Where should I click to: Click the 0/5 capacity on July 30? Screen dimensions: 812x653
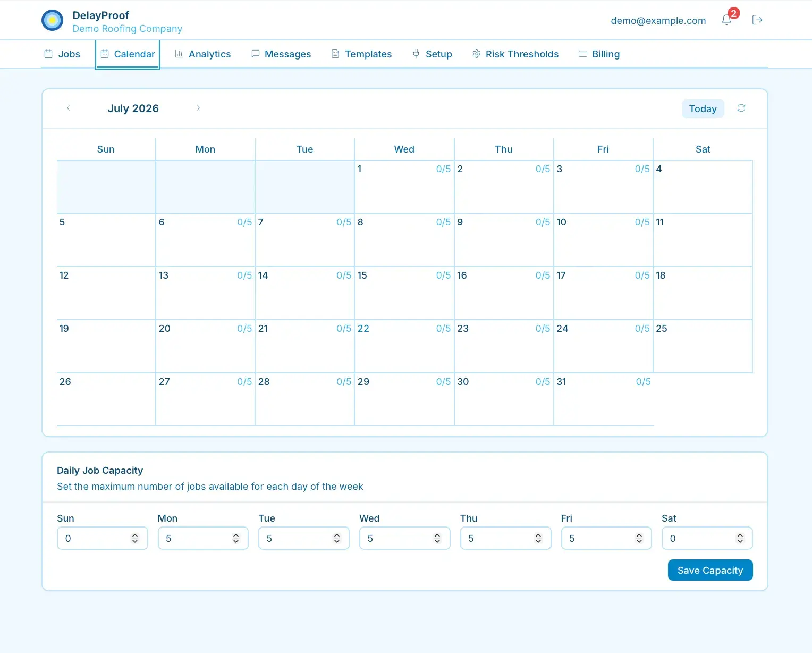coord(543,382)
